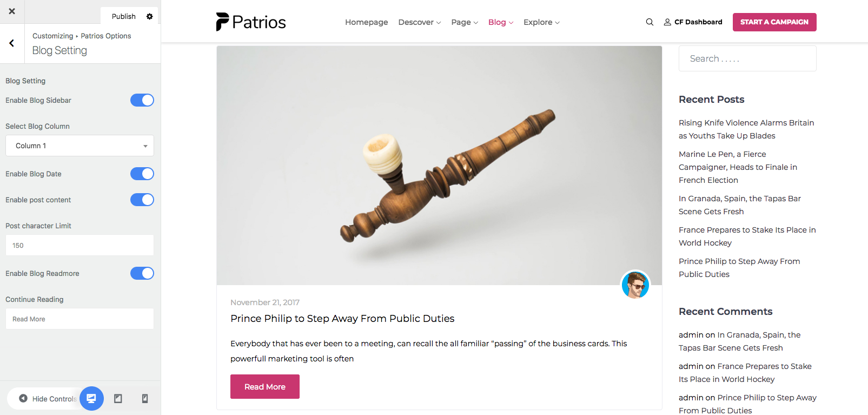The height and width of the screenshot is (415, 868).
Task: Expand the Explore navigation dropdown
Action: click(x=541, y=22)
